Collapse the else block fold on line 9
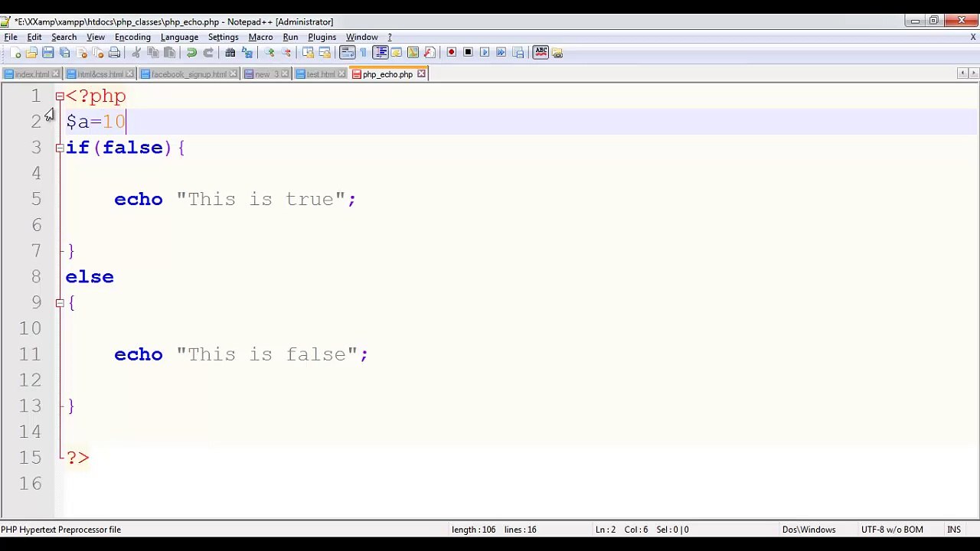This screenshot has height=551, width=980. pos(60,303)
